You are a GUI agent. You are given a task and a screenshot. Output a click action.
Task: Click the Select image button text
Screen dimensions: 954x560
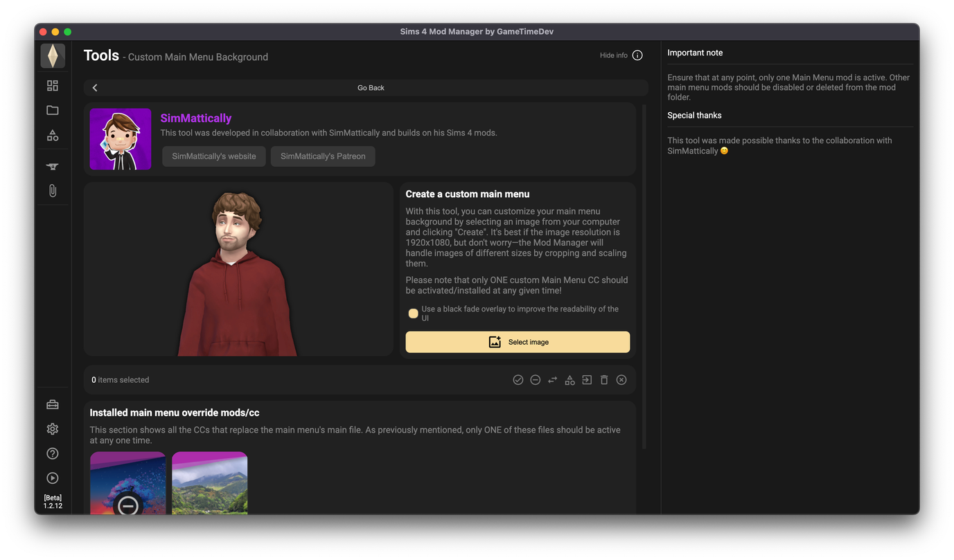[529, 342]
